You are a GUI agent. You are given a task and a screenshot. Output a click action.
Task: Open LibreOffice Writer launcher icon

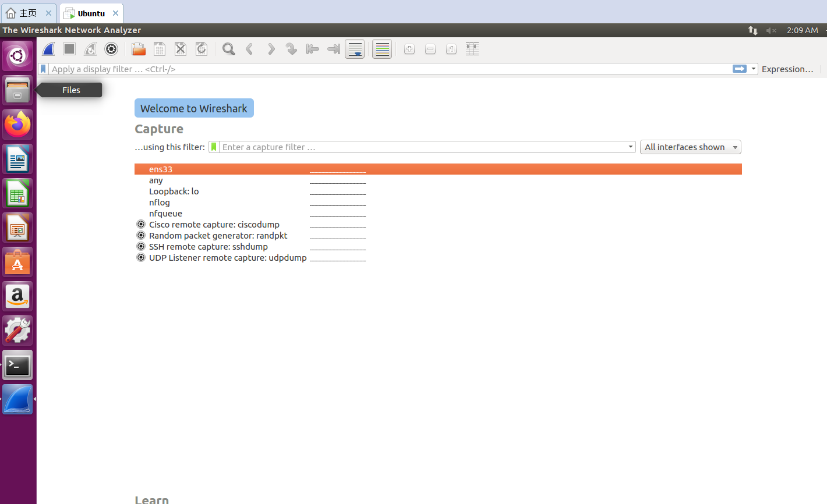point(17,159)
